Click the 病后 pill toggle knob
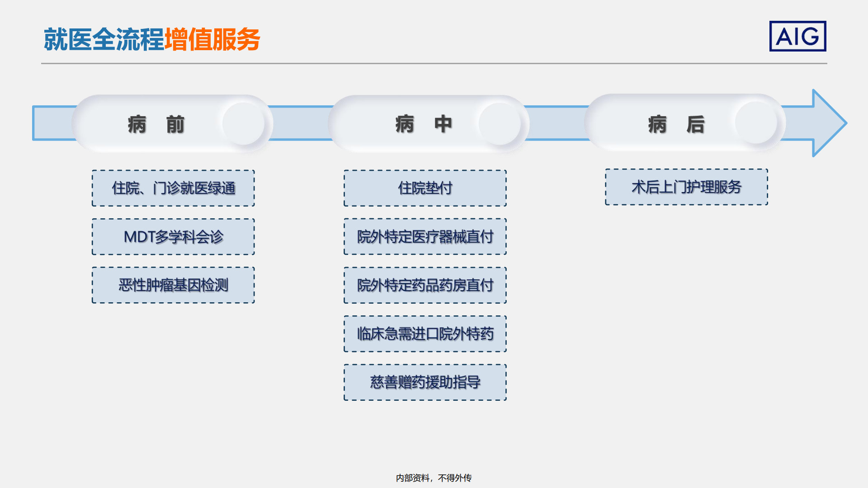The width and height of the screenshot is (868, 488). (x=756, y=122)
